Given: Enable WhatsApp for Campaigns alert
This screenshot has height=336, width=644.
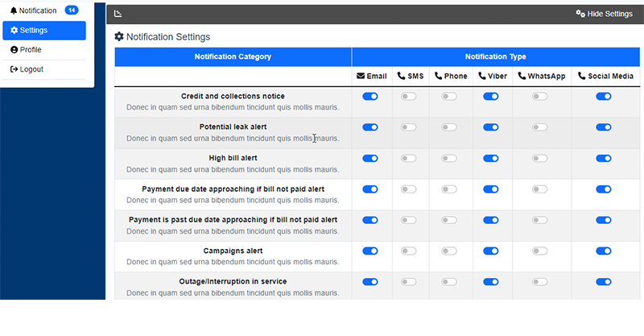Looking at the screenshot, I should click(539, 251).
